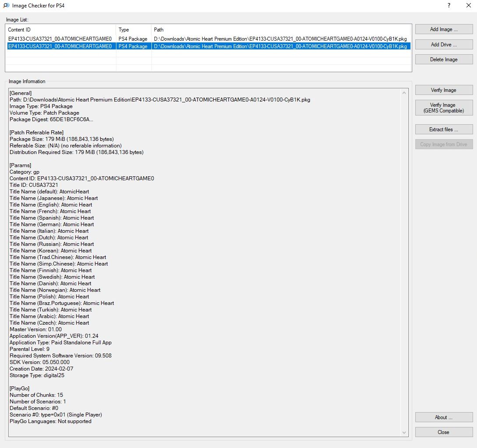Open the Add Drive dialog
Image resolution: width=477 pixels, height=448 pixels.
[444, 44]
